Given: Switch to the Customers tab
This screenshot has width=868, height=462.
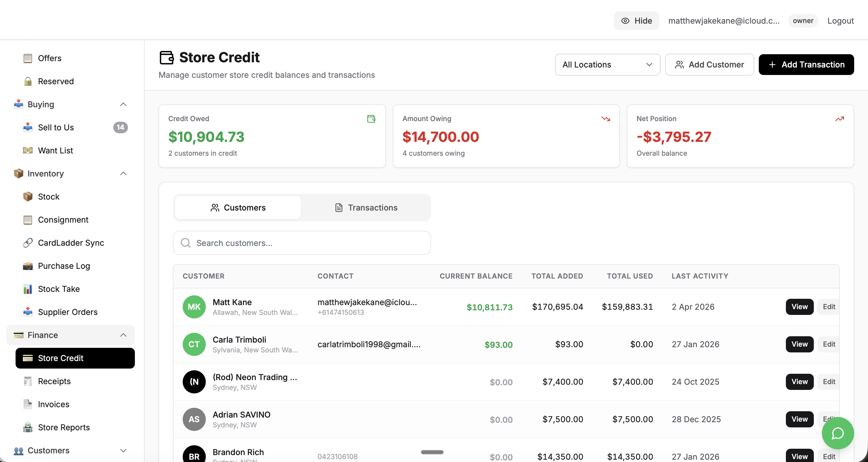Looking at the screenshot, I should pos(238,207).
